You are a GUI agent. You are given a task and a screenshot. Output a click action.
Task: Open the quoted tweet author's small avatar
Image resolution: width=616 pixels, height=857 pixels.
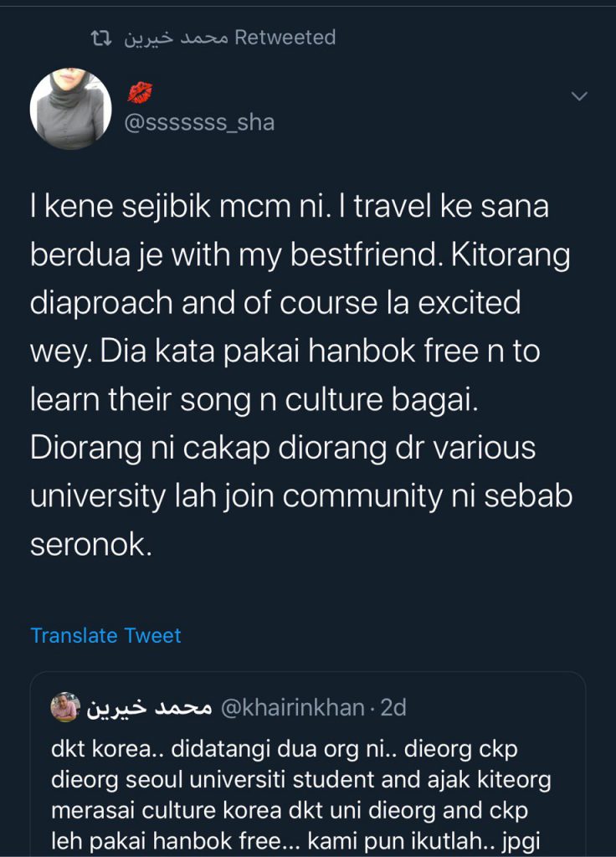coord(64,707)
